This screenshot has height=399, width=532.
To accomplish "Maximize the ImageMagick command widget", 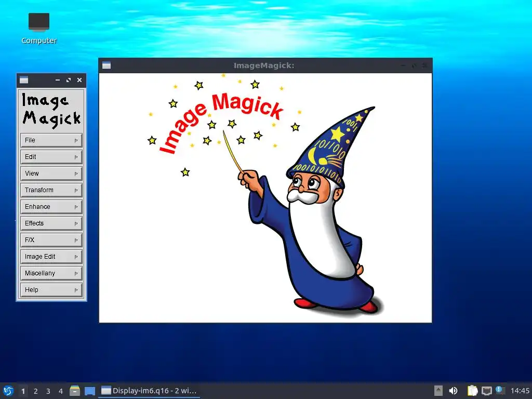I will (x=69, y=80).
